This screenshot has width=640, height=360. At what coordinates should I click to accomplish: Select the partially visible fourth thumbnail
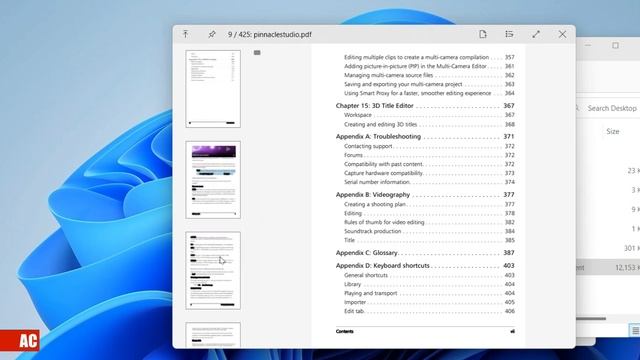pos(213,335)
